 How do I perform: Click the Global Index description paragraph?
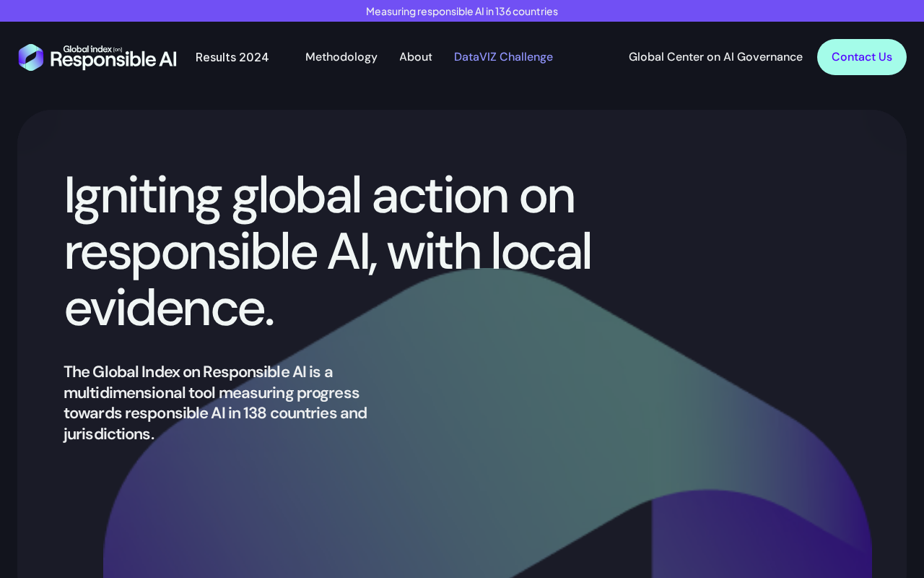tap(215, 402)
